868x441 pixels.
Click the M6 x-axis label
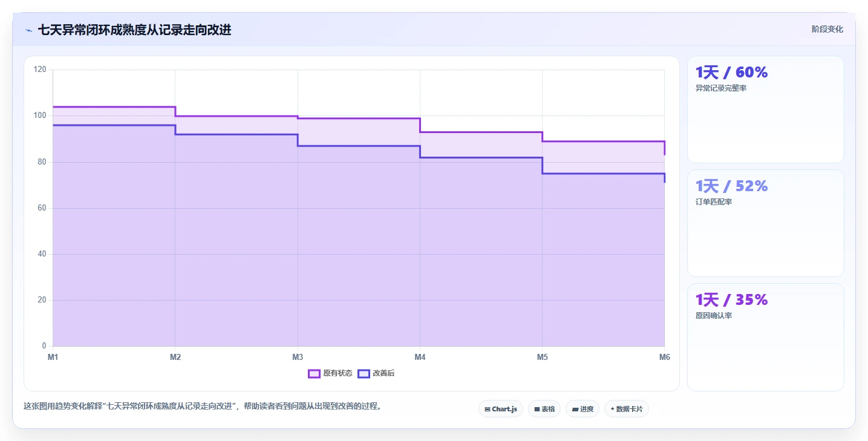[x=664, y=358]
